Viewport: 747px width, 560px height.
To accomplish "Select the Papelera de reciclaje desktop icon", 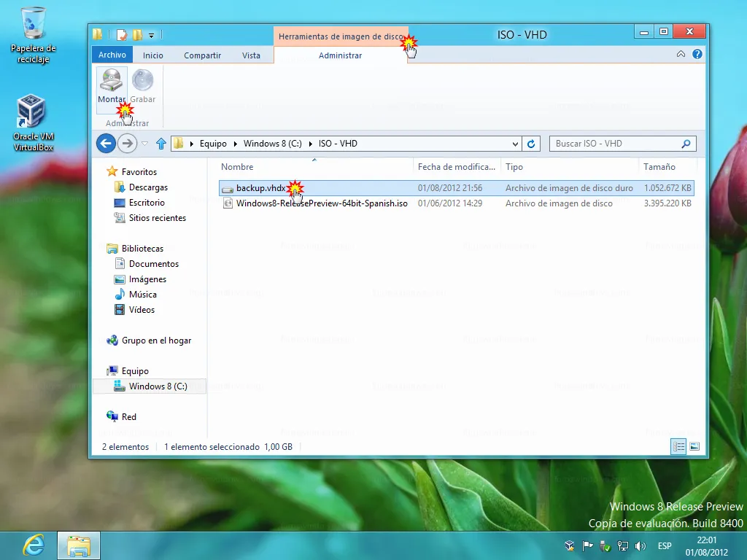I will click(34, 36).
